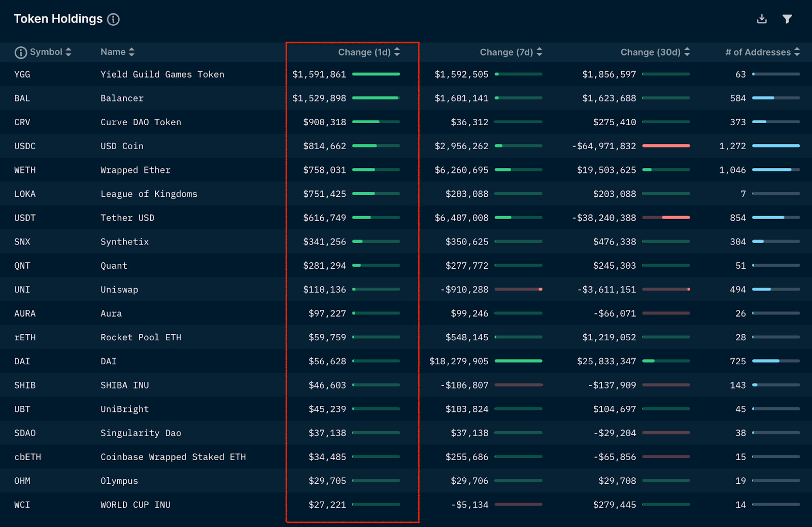Click the 584 addresses count for BAL
Image resolution: width=812 pixels, height=527 pixels.
coord(738,98)
